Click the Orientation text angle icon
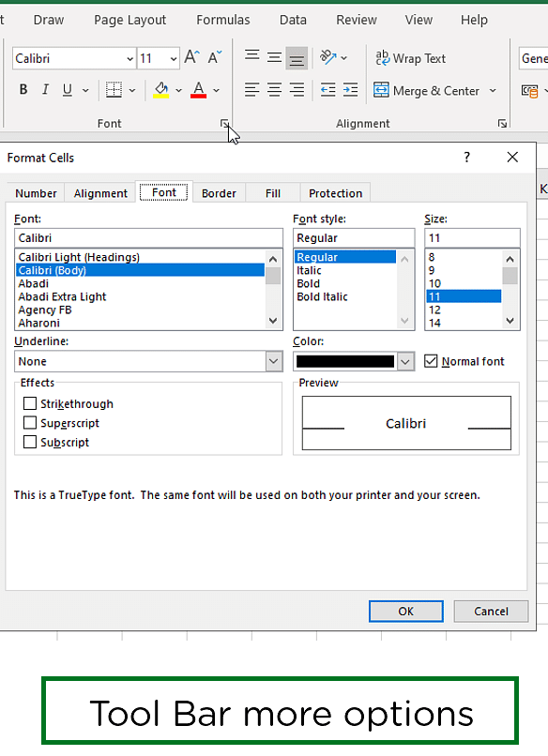 pyautogui.click(x=328, y=57)
